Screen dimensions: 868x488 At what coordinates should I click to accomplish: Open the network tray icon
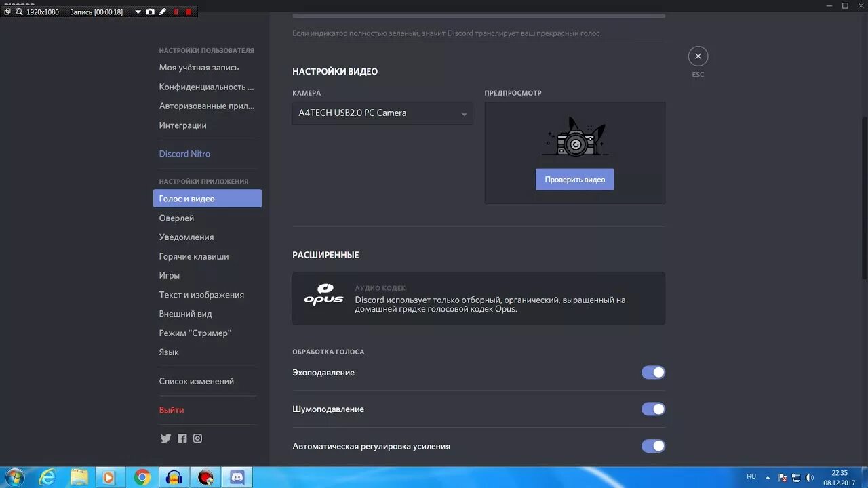coord(796,477)
